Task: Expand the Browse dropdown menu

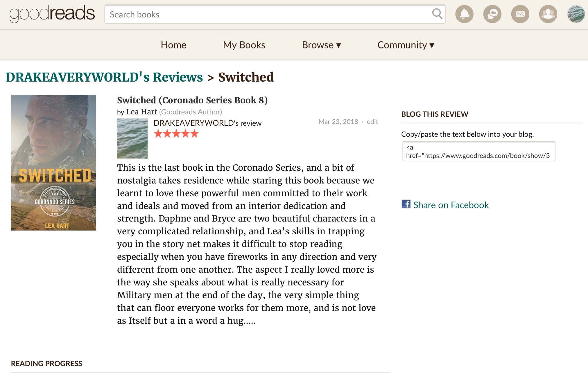Action: tap(321, 45)
